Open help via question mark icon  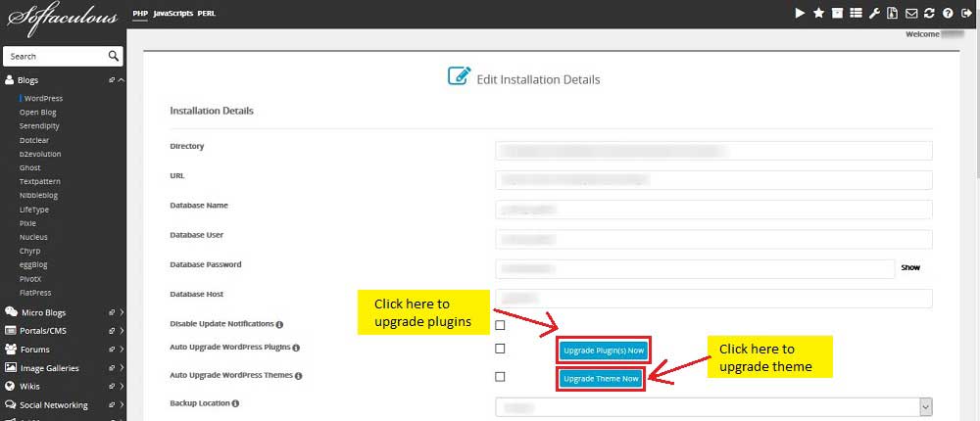(948, 13)
